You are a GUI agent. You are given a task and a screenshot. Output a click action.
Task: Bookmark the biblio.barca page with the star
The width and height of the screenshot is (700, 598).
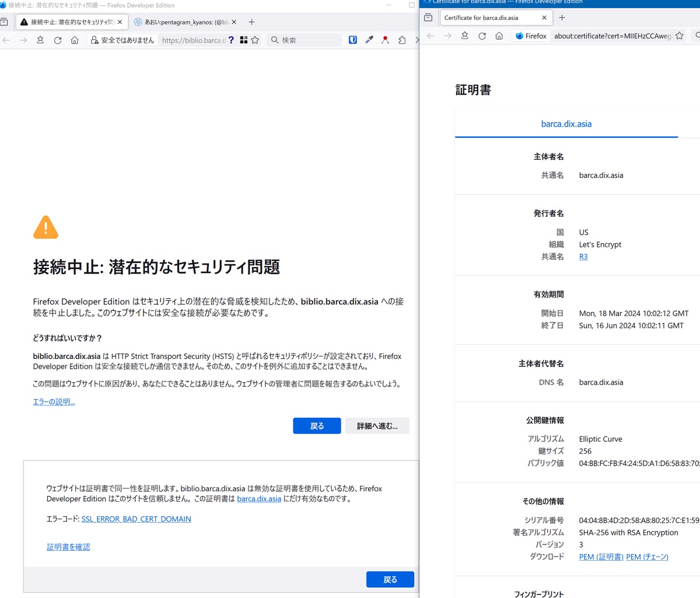click(x=255, y=40)
